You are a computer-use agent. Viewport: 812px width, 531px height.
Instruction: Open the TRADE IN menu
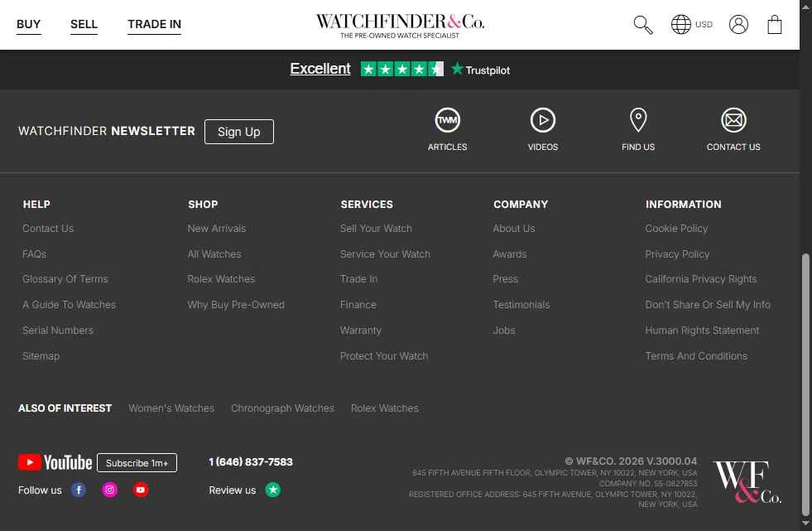pos(154,24)
